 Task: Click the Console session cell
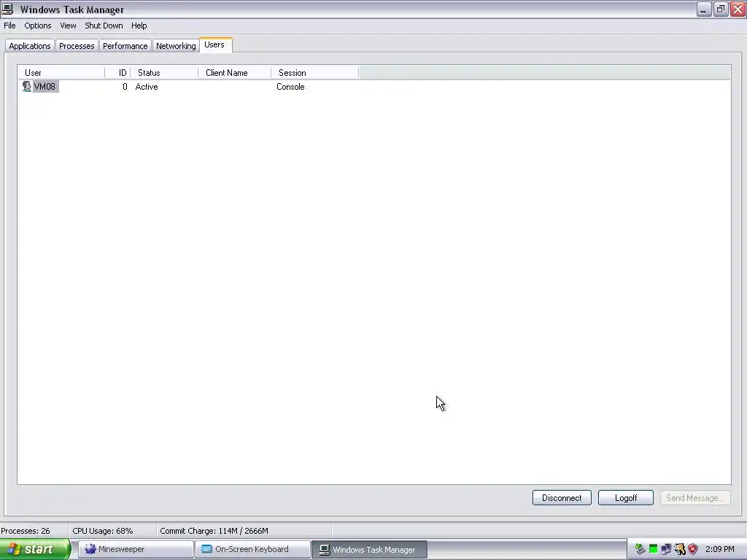pos(290,87)
